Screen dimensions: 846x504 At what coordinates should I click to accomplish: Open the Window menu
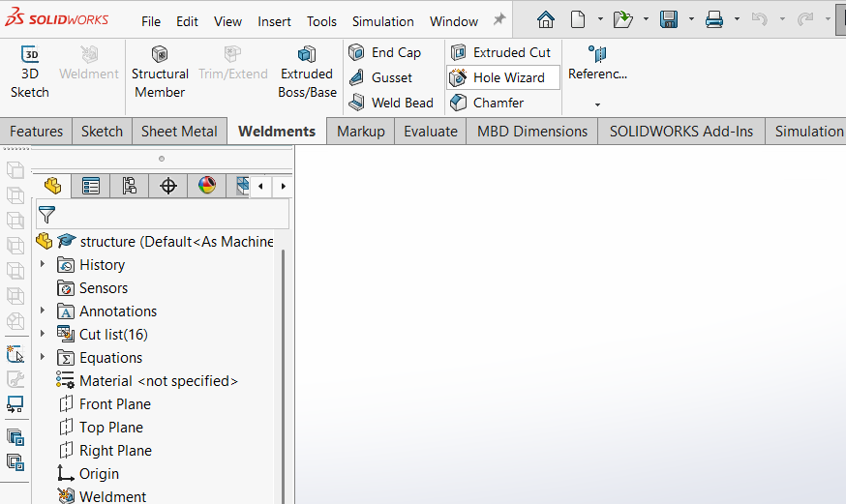[454, 21]
